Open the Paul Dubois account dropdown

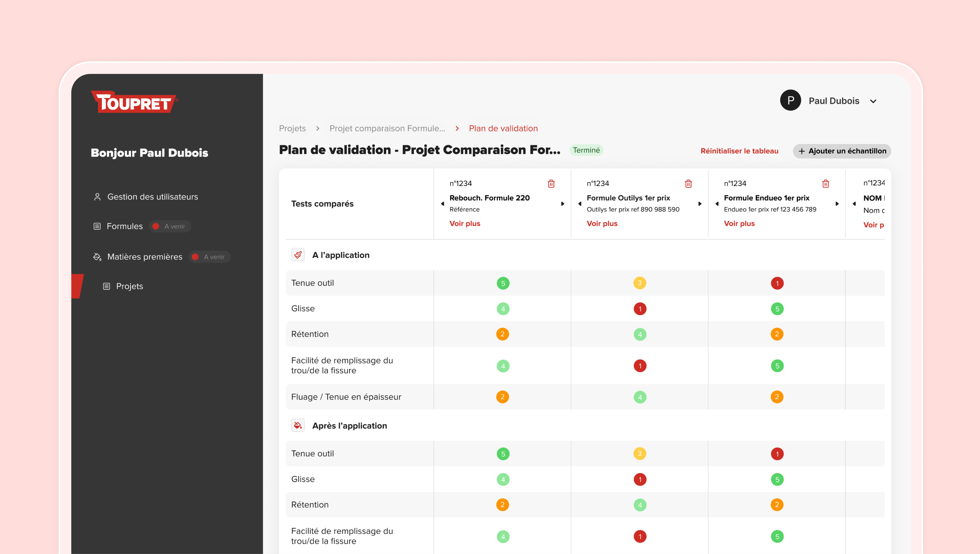click(873, 101)
